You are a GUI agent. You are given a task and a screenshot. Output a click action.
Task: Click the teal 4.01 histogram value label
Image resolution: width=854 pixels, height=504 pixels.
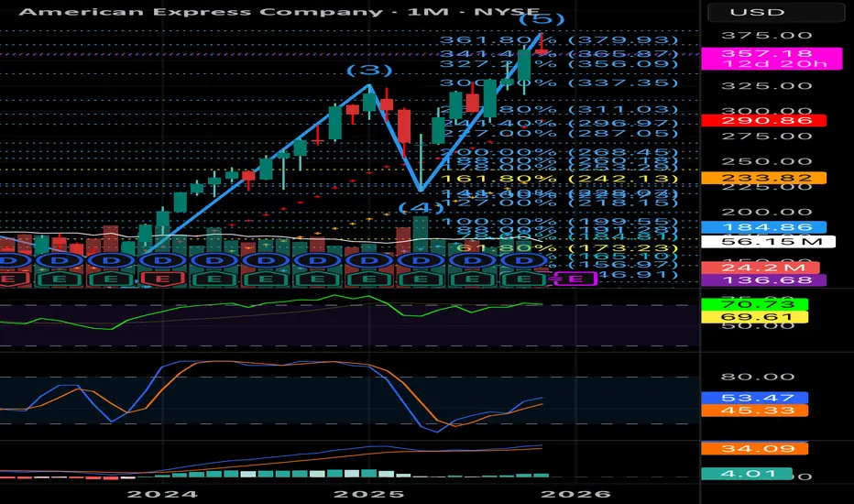pos(747,474)
